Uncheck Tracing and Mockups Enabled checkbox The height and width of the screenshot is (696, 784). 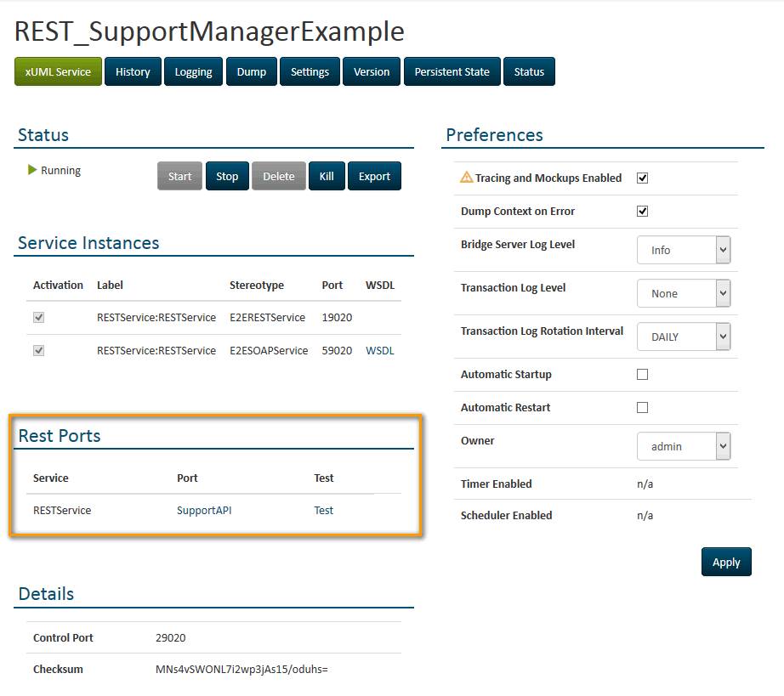pos(643,178)
